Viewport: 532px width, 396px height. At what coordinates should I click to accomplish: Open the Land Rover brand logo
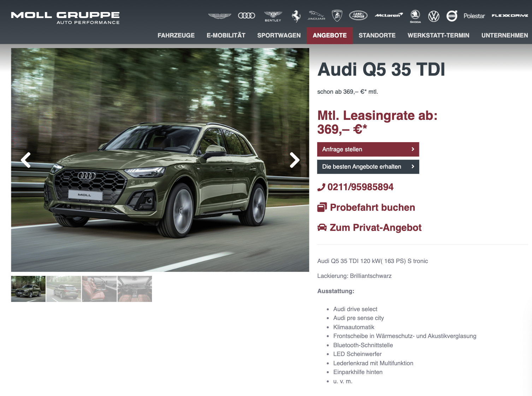[359, 16]
